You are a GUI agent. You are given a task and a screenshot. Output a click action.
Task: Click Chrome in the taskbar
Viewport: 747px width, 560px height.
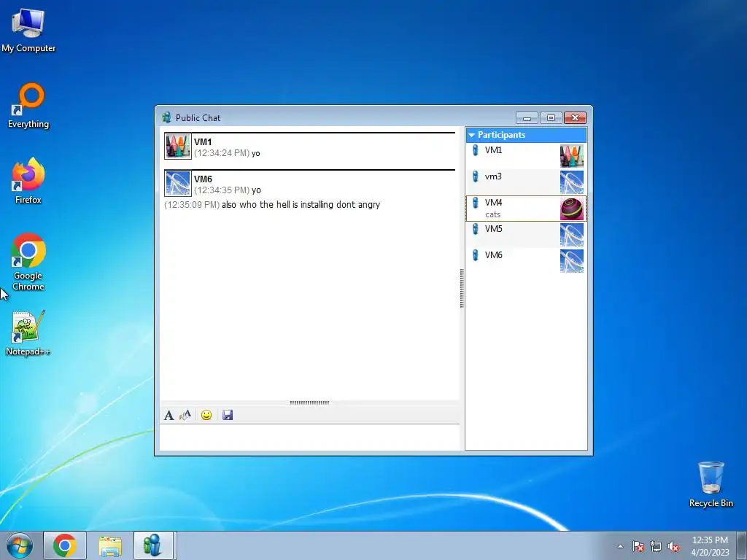[x=65, y=545]
